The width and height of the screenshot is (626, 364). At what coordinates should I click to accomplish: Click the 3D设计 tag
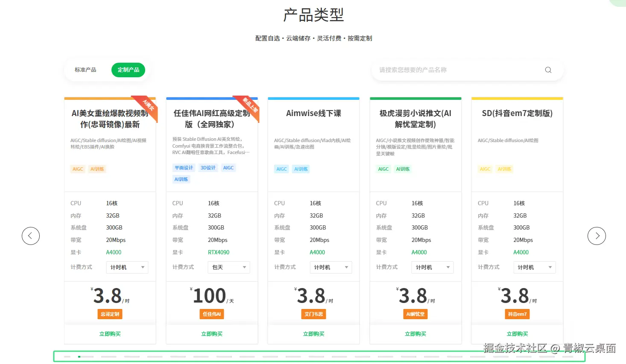coord(208,168)
